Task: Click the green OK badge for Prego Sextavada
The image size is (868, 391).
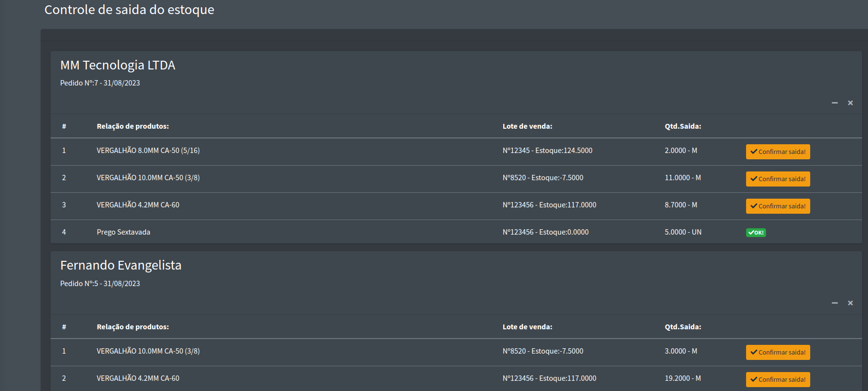Action: [756, 233]
